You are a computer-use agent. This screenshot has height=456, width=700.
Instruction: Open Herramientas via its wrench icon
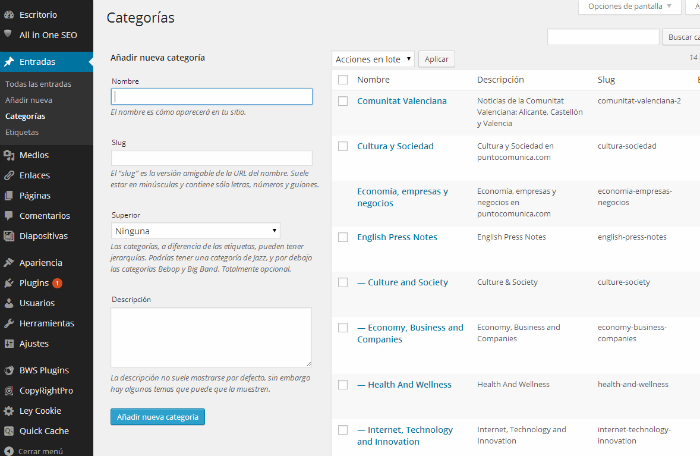tap(9, 323)
